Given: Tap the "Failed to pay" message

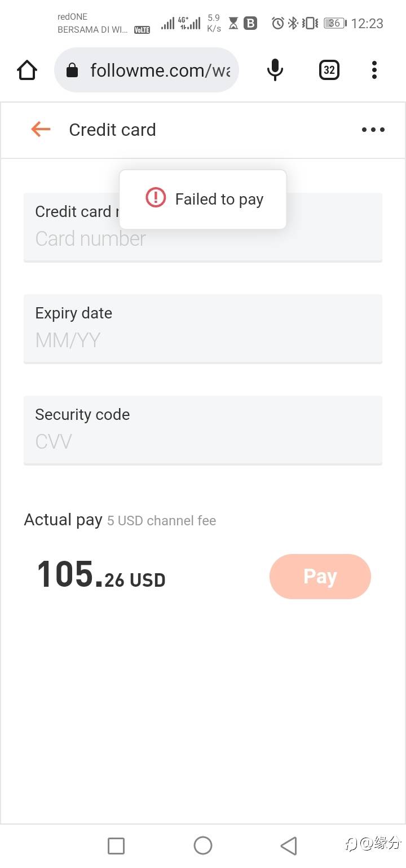Looking at the screenshot, I should (219, 200).
